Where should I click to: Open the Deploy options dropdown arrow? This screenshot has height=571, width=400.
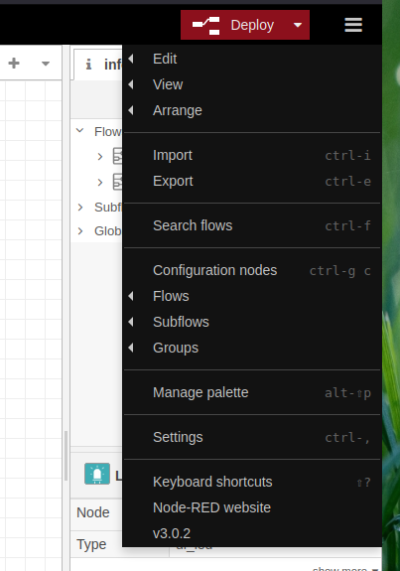click(x=298, y=25)
